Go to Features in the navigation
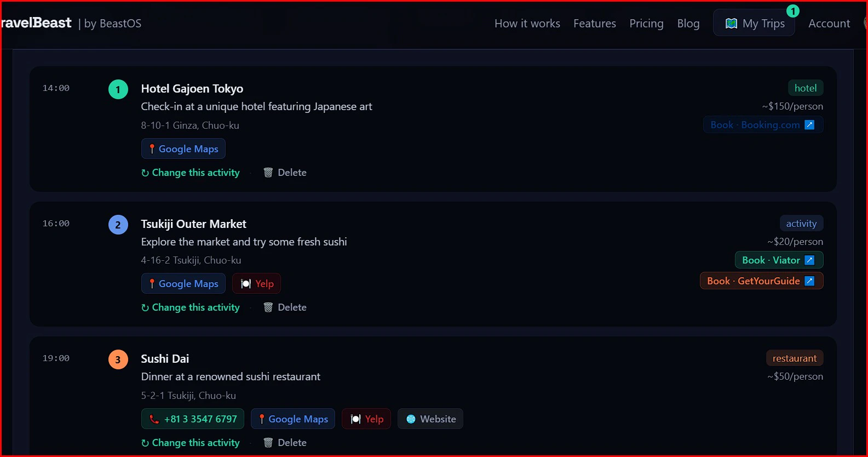868x457 pixels. tap(595, 24)
